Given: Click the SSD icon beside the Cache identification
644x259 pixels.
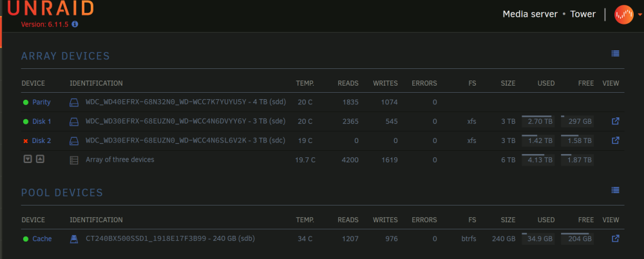Looking at the screenshot, I should [74, 239].
